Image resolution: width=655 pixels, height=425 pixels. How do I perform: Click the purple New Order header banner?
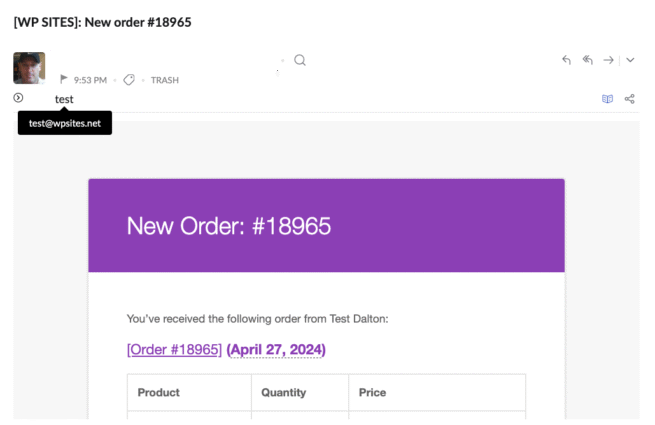pos(326,225)
